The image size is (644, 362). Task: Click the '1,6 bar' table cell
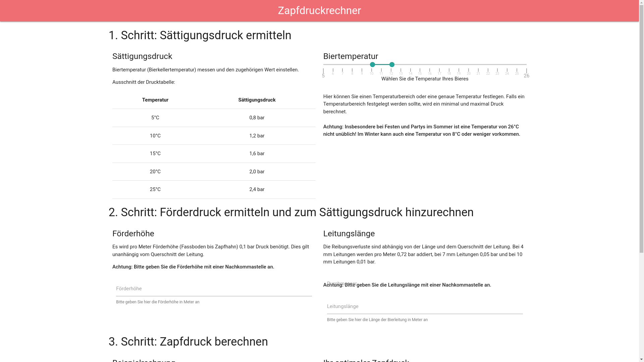[257, 154]
